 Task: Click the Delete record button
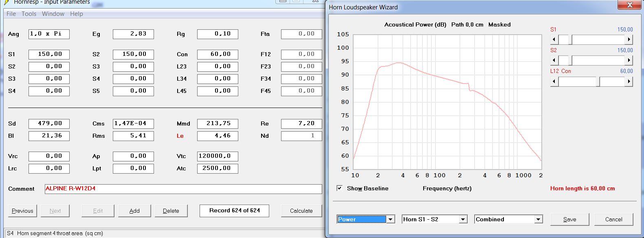(171, 211)
